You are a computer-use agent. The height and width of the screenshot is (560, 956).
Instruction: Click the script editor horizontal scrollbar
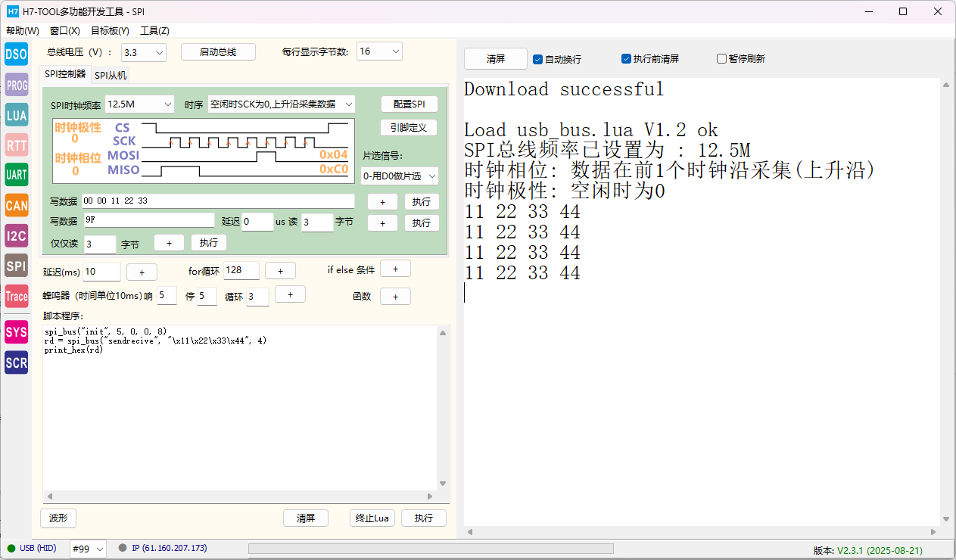click(238, 496)
